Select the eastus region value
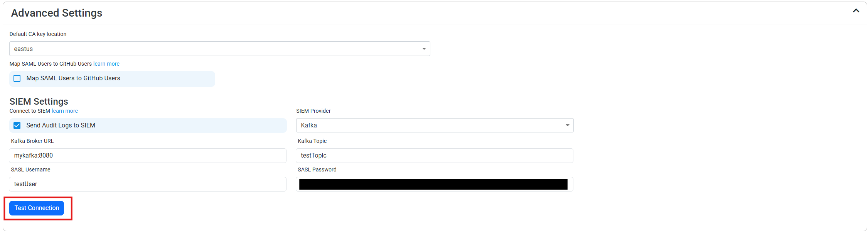Image resolution: width=868 pixels, height=234 pixels. pyautogui.click(x=23, y=49)
